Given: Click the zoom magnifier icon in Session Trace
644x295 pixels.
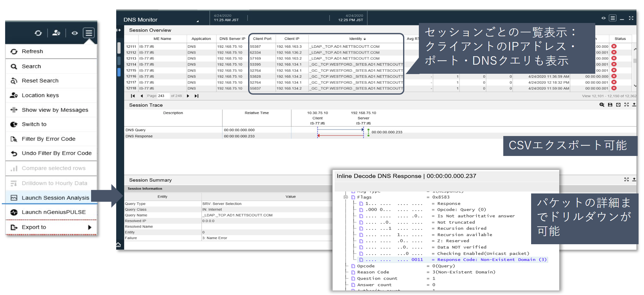Looking at the screenshot, I should (x=602, y=105).
